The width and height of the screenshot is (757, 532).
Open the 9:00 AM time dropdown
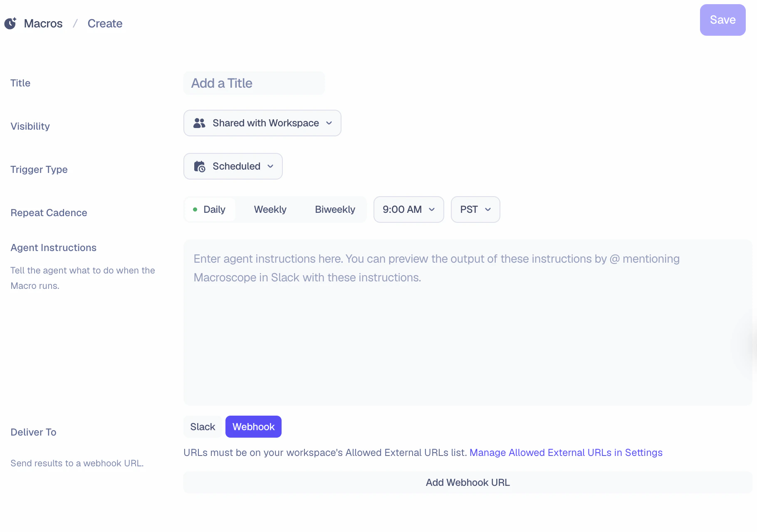[409, 209]
